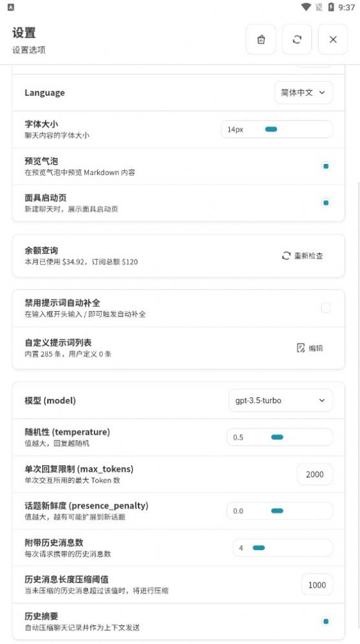Tap the Wi-Fi icon in status bar
This screenshot has height=644, width=360.
306,7
